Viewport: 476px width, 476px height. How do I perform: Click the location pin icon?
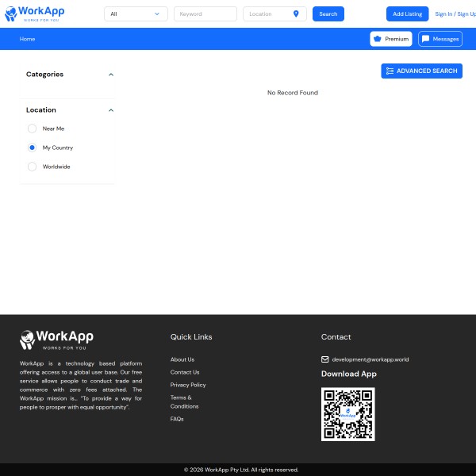[296, 13]
